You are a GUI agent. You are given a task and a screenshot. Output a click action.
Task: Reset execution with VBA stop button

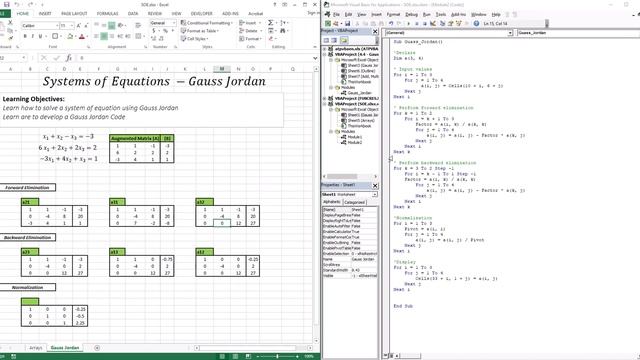tap(424, 24)
